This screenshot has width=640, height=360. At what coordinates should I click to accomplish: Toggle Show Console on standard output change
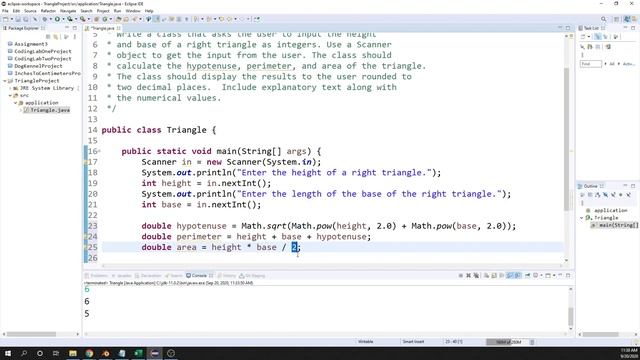coord(510,276)
